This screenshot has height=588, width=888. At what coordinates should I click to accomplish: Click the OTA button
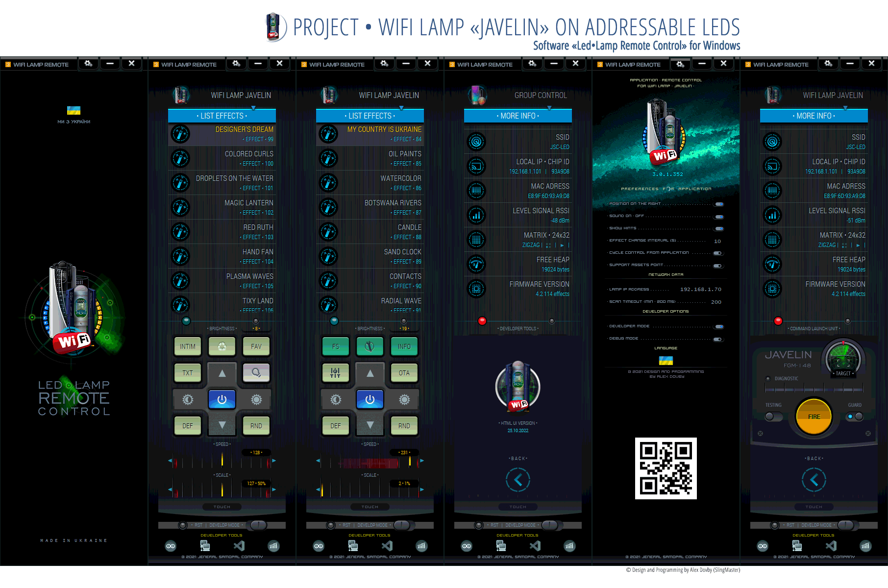(x=404, y=373)
